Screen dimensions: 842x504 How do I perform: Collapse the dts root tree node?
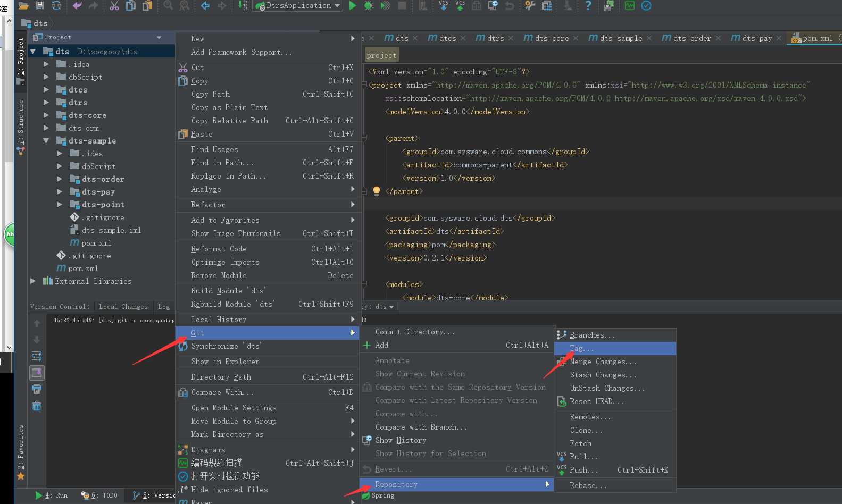33,52
